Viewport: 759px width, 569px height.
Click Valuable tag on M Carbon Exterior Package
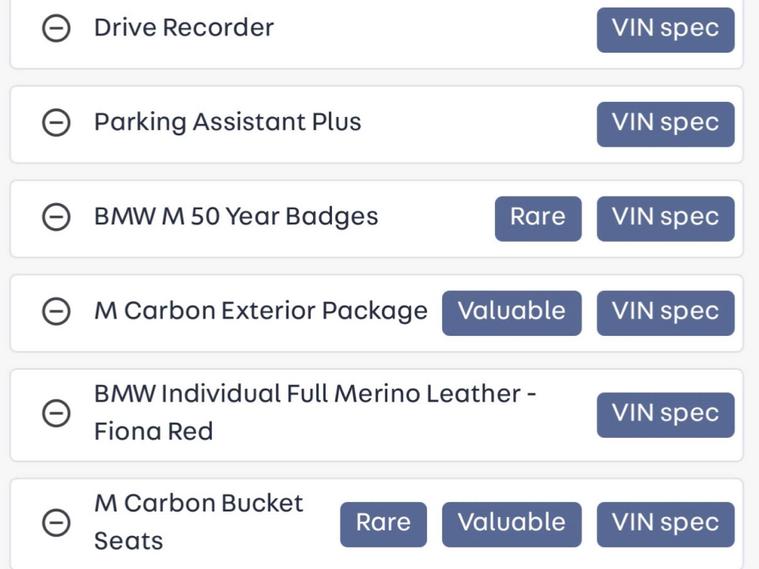point(511,311)
